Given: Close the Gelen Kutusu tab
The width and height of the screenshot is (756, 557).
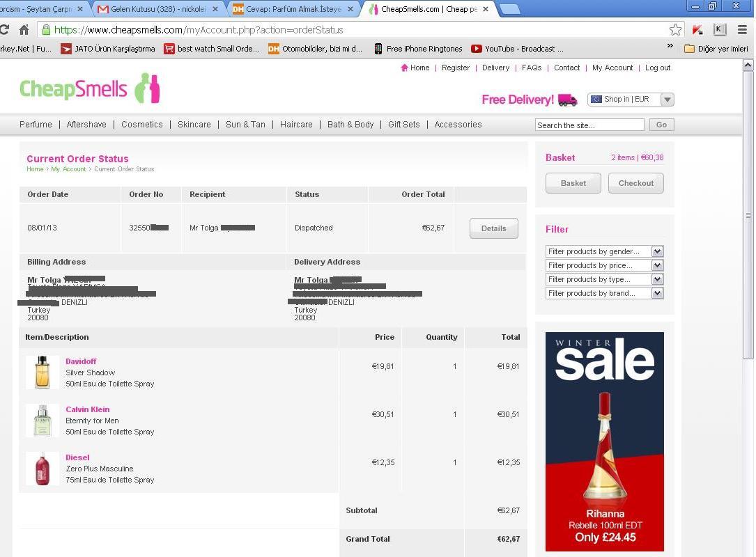Looking at the screenshot, I should click(x=215, y=8).
